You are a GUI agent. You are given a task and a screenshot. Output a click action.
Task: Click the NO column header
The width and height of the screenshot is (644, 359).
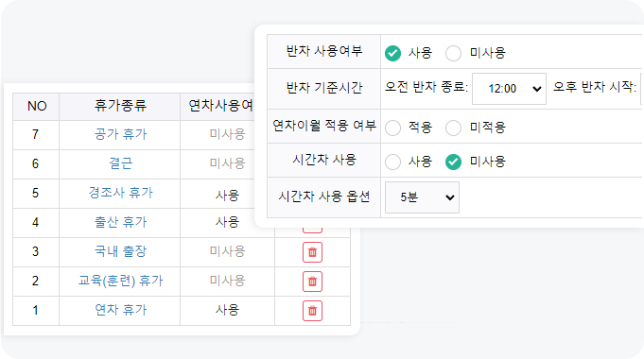37,106
